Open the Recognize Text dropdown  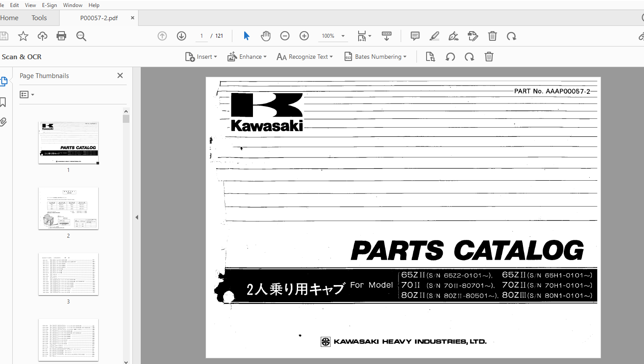(x=305, y=57)
